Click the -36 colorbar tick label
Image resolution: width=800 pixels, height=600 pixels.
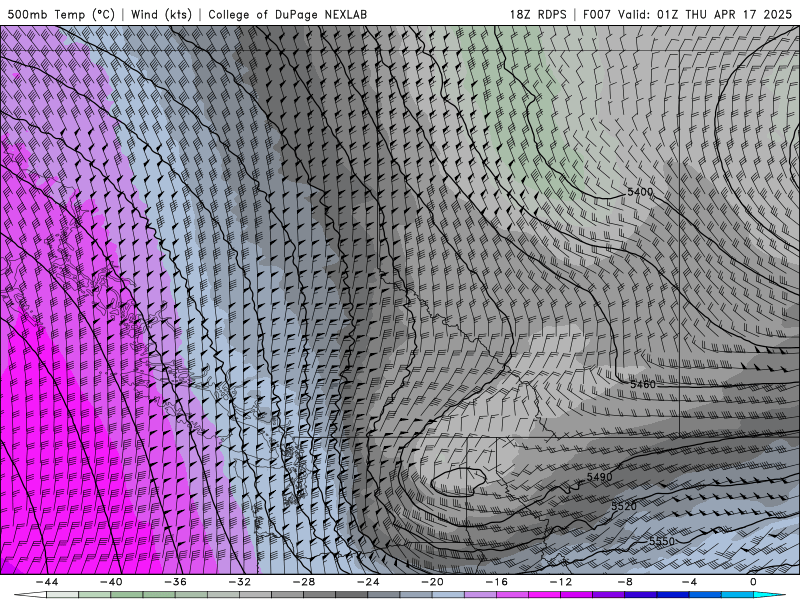[x=176, y=582]
